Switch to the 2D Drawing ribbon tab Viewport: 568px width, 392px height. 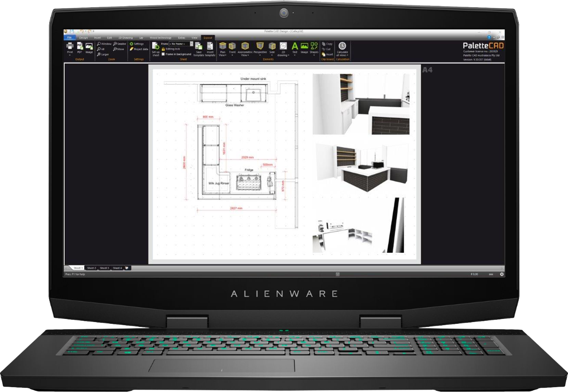click(x=126, y=38)
